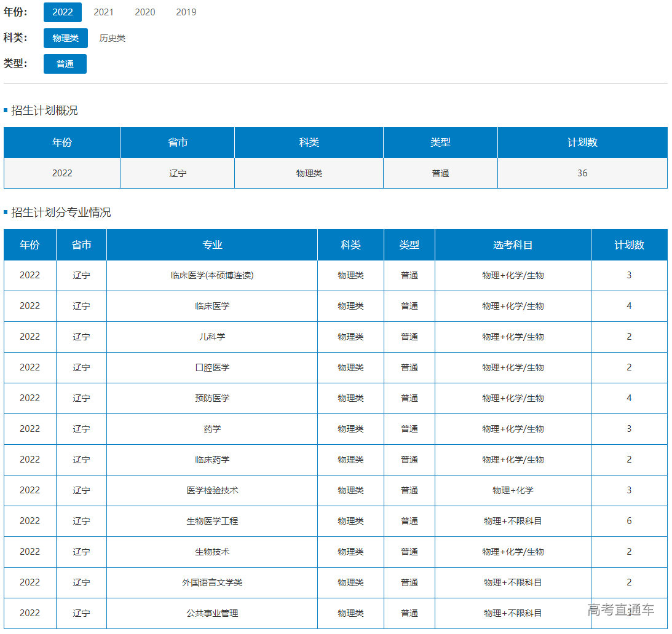Click the 专业 column header
The image size is (672, 634).
click(212, 245)
